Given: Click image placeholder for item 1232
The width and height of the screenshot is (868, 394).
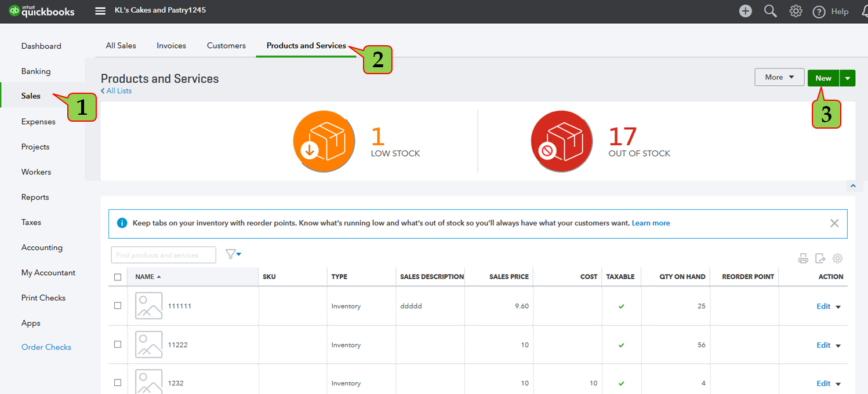Looking at the screenshot, I should [149, 382].
